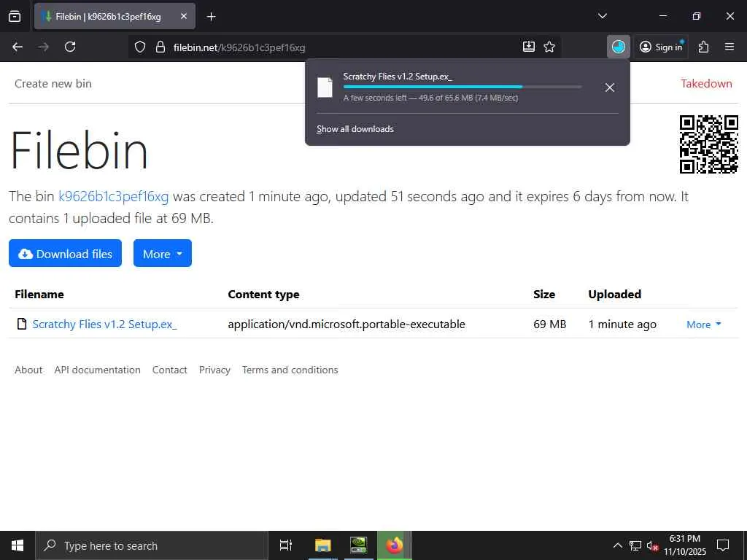Cancel the Scratchy Flies download

[609, 87]
